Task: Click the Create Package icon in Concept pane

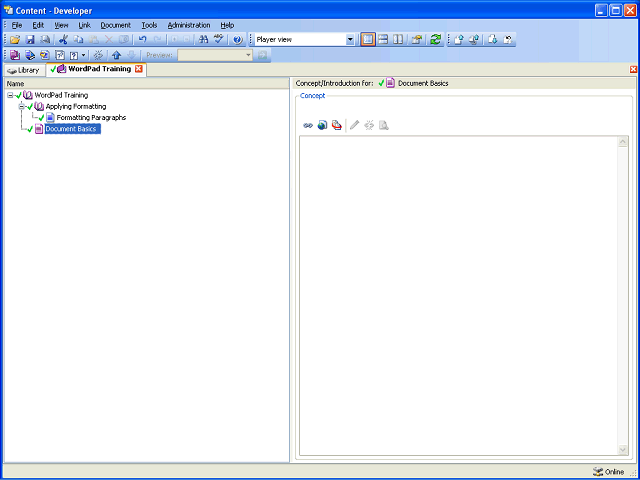Action: (x=336, y=125)
